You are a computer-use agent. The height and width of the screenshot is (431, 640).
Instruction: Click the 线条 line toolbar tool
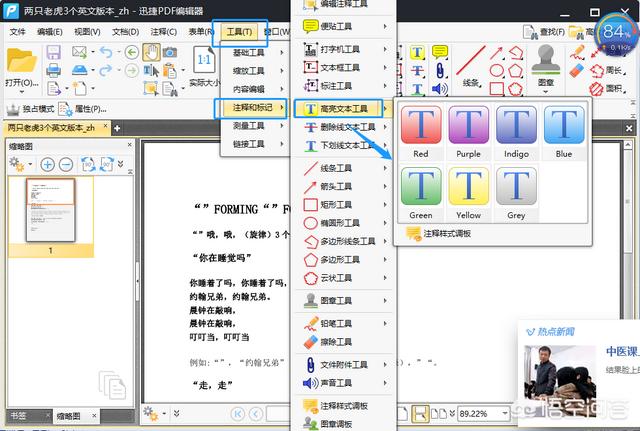click(x=471, y=66)
